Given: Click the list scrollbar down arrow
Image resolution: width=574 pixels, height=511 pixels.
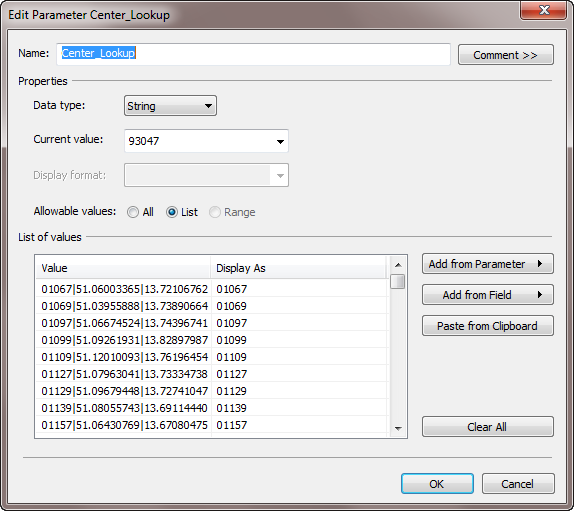Looking at the screenshot, I should pyautogui.click(x=398, y=428).
